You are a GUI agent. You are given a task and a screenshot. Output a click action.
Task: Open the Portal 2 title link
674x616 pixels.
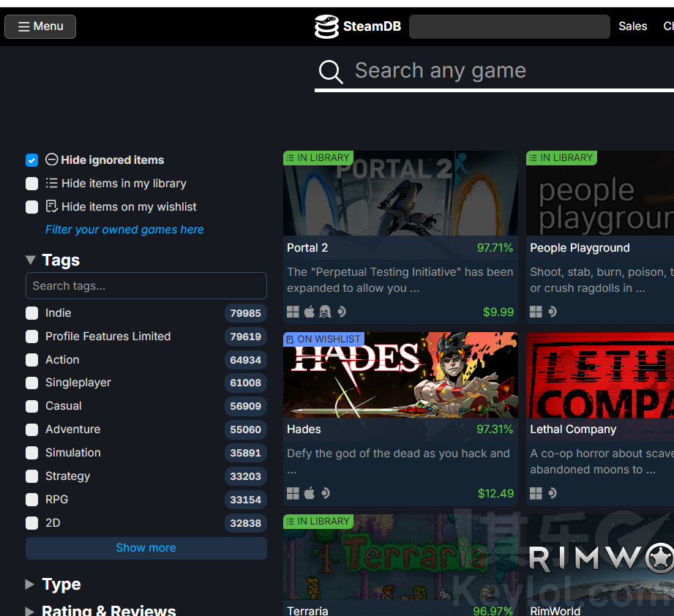307,248
